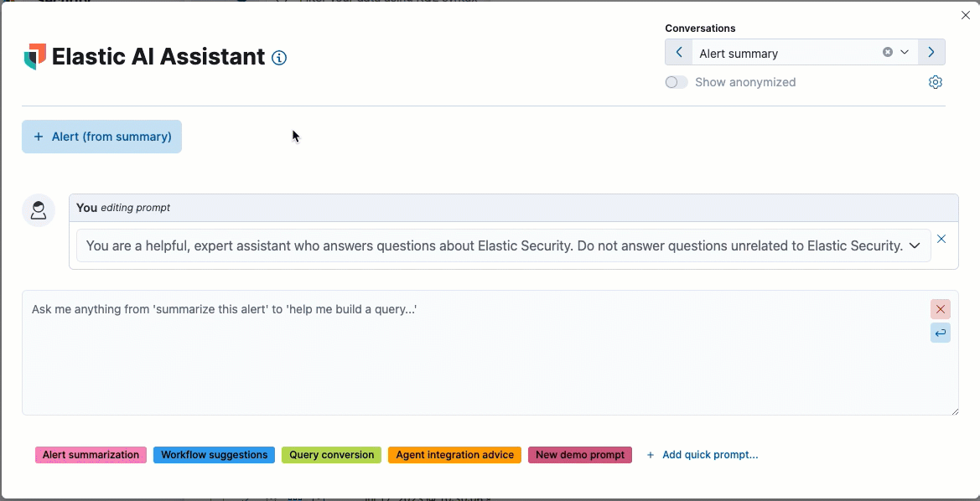Screen dimensions: 980x501
Task: Remove the system prompt with X icon
Action: tap(941, 240)
